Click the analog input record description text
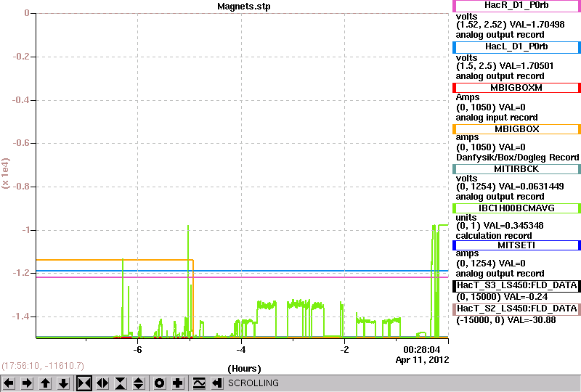The width and height of the screenshot is (581, 392). tap(497, 118)
